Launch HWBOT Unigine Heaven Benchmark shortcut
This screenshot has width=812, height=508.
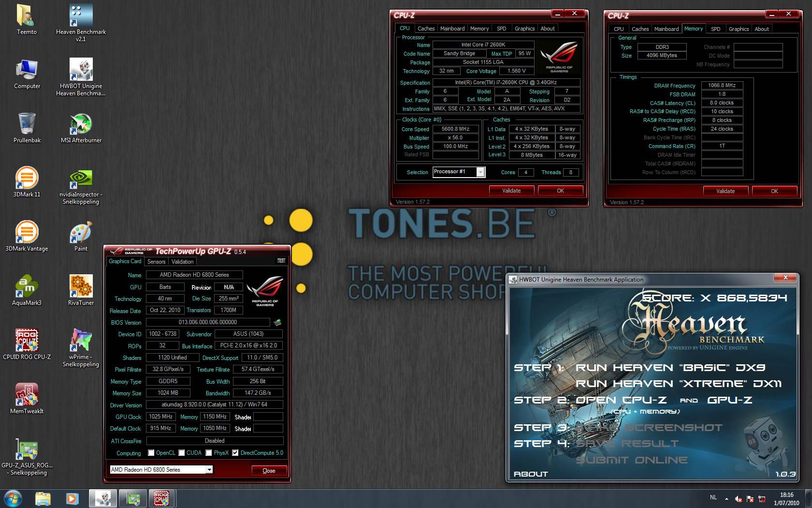coord(81,77)
